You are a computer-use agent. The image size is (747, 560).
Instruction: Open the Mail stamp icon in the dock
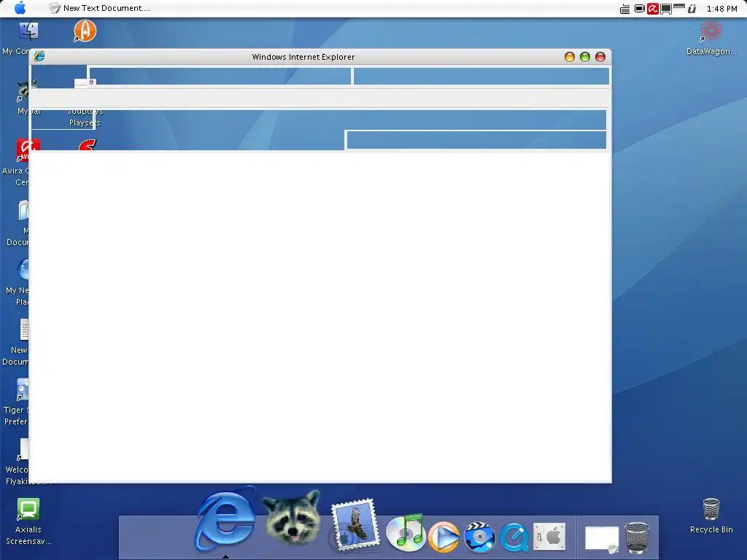(355, 525)
